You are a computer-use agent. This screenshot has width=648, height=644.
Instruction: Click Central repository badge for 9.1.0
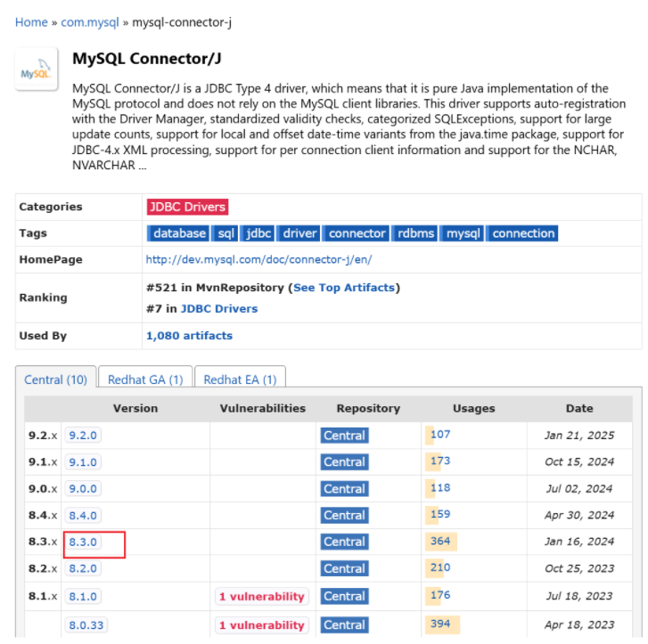(344, 461)
